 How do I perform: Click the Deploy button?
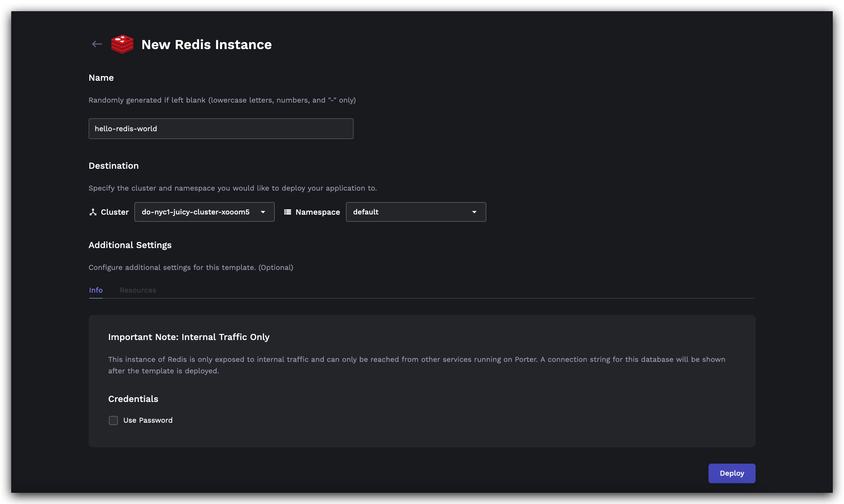[x=732, y=473]
